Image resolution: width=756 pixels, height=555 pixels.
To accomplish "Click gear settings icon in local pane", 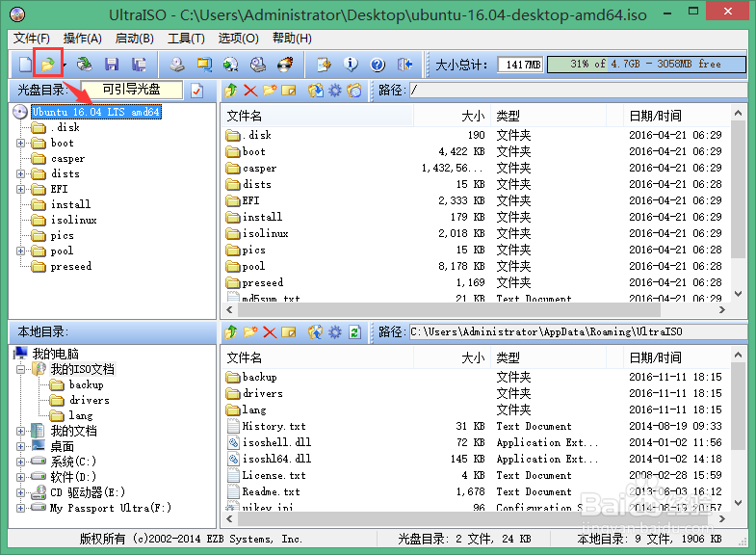I will pyautogui.click(x=335, y=332).
